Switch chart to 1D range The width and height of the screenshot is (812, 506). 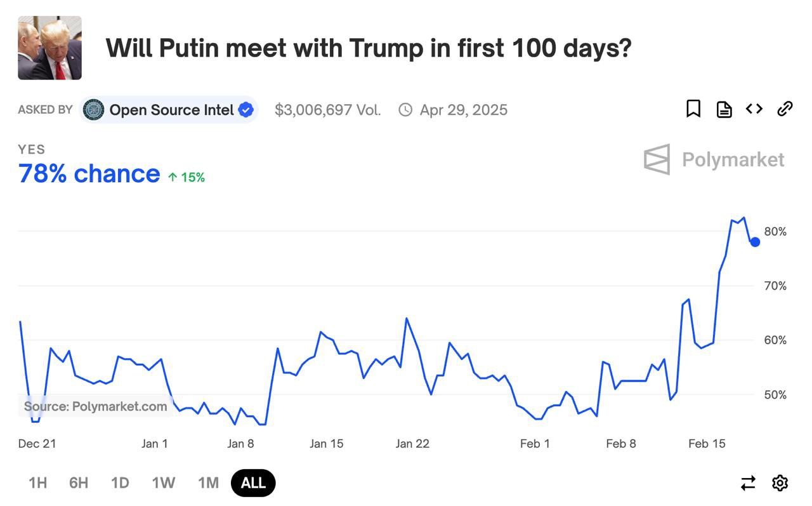pyautogui.click(x=120, y=483)
